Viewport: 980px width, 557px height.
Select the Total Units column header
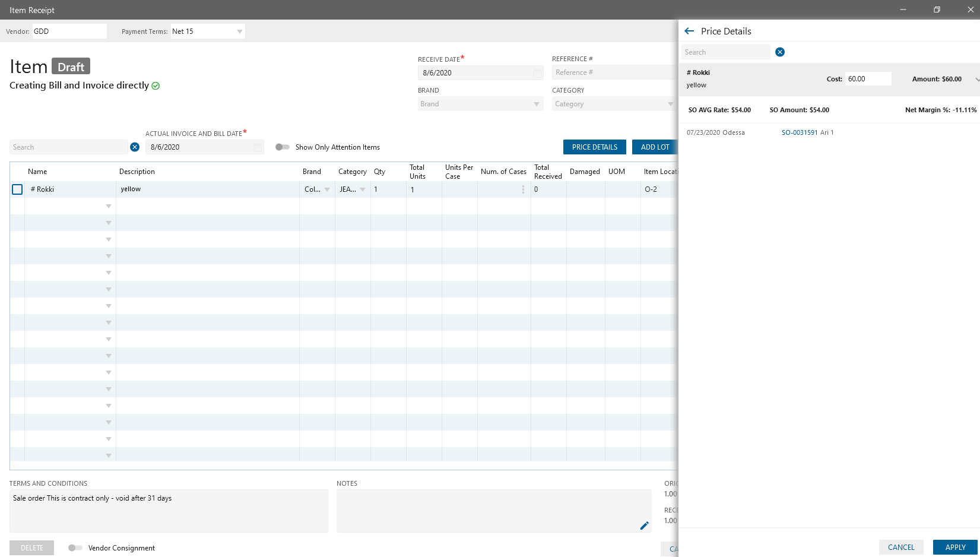tap(417, 172)
